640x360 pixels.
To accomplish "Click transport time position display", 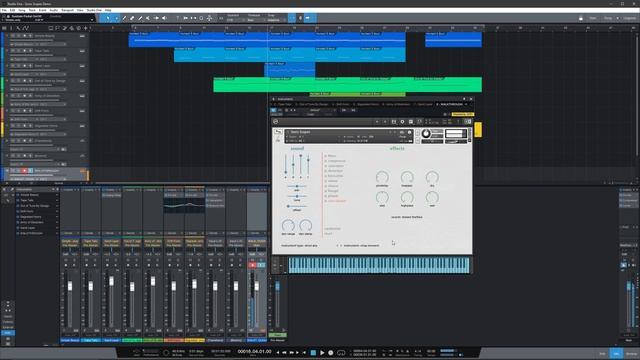I will tap(254, 351).
